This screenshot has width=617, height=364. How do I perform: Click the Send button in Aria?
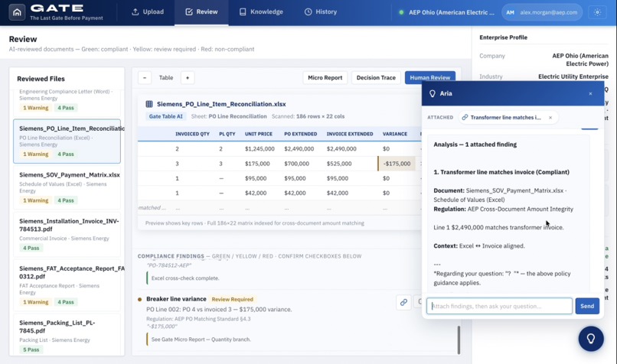[587, 306]
